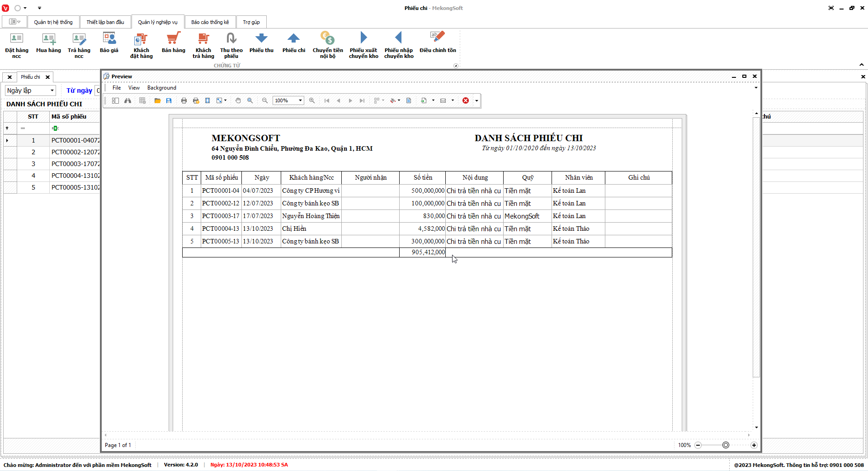Click the binoculars Search icon
The image size is (868, 471).
128,101
